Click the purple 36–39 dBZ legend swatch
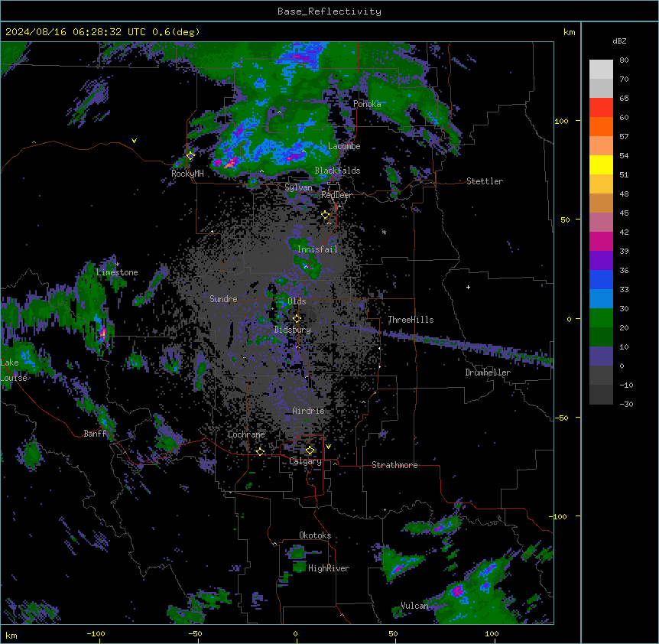This screenshot has height=644, width=659. click(x=601, y=261)
